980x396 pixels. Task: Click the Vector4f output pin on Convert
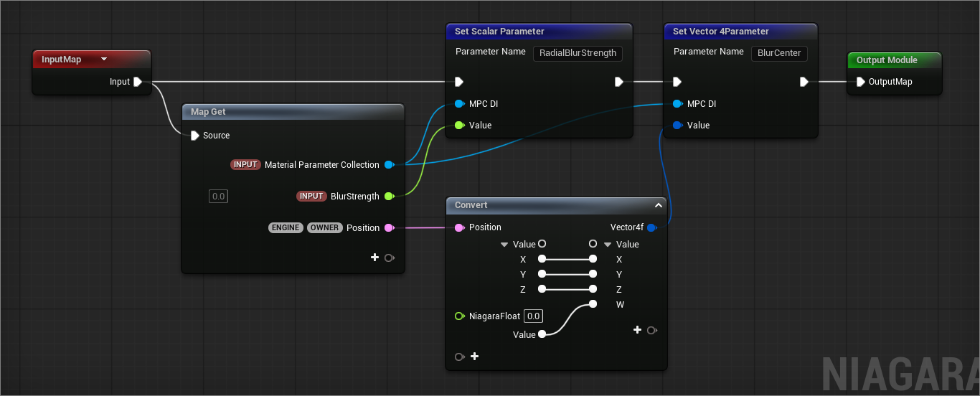pyautogui.click(x=651, y=228)
